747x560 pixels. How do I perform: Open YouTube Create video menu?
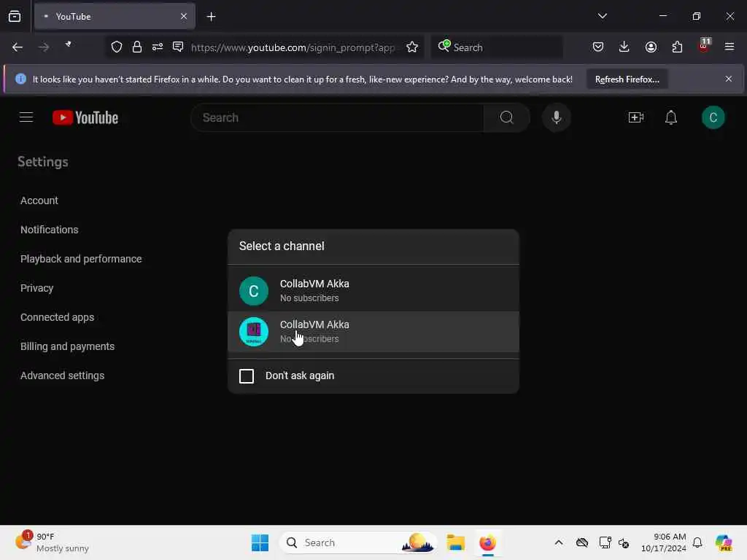636,117
